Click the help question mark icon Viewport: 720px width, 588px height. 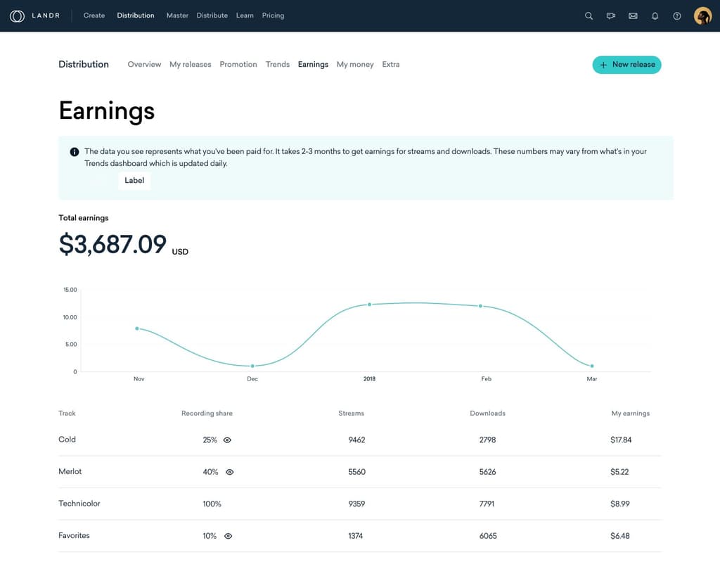click(677, 15)
